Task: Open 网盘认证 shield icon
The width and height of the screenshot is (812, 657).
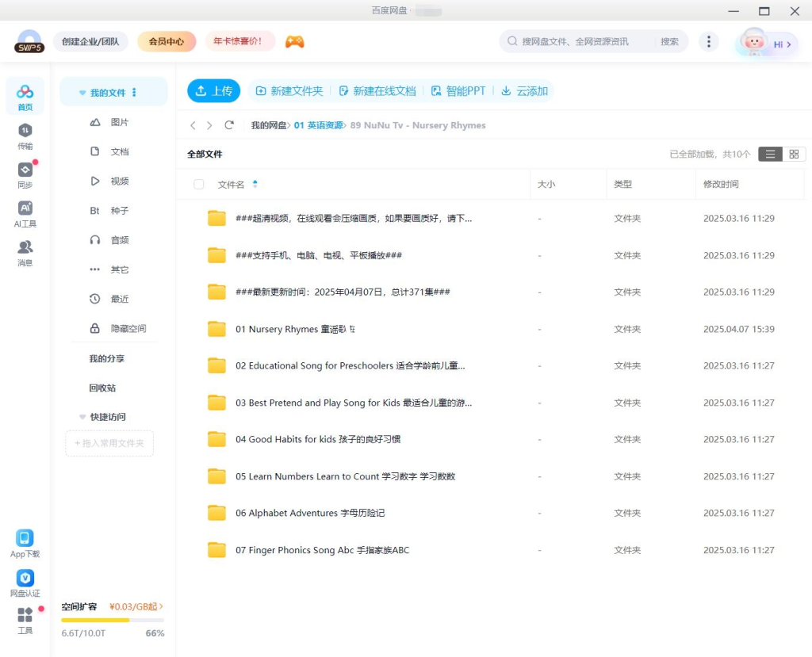Action: coord(25,579)
